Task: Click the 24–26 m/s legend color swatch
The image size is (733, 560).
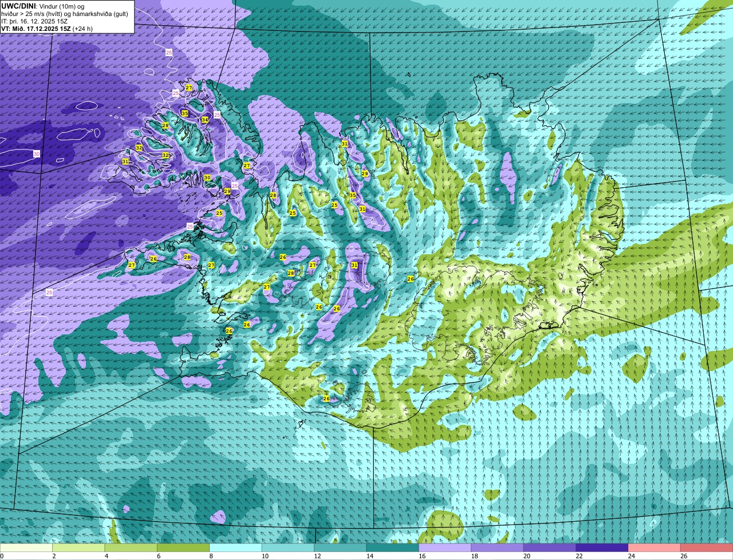Action: point(655,547)
